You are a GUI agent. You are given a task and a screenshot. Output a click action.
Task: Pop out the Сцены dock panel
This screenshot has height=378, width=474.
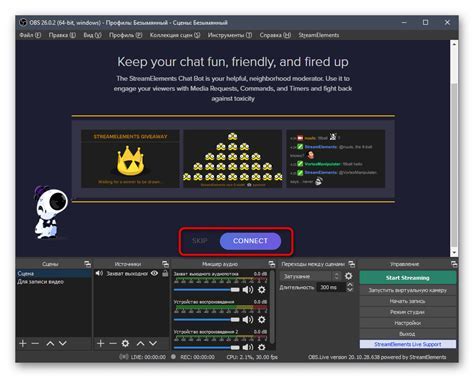pos(87,264)
